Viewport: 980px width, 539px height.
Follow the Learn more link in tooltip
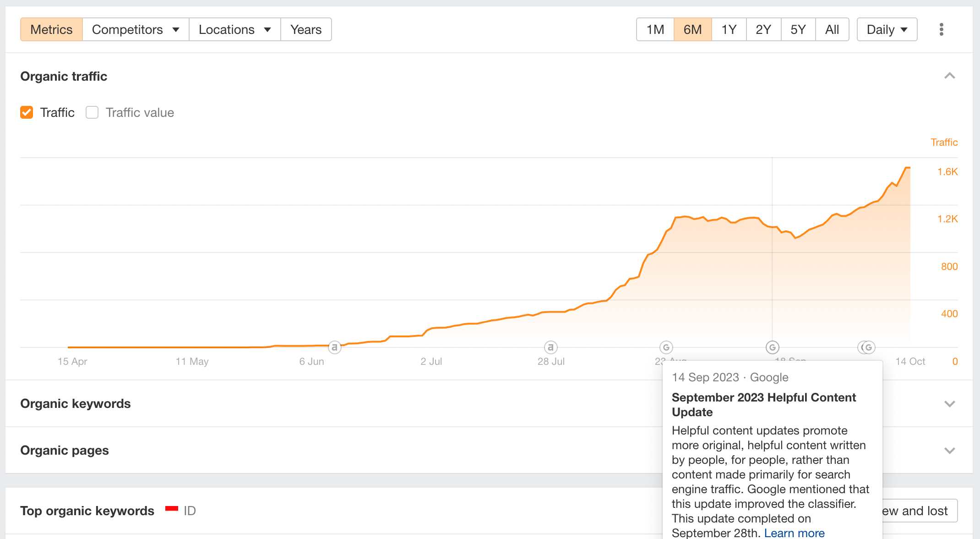point(794,533)
